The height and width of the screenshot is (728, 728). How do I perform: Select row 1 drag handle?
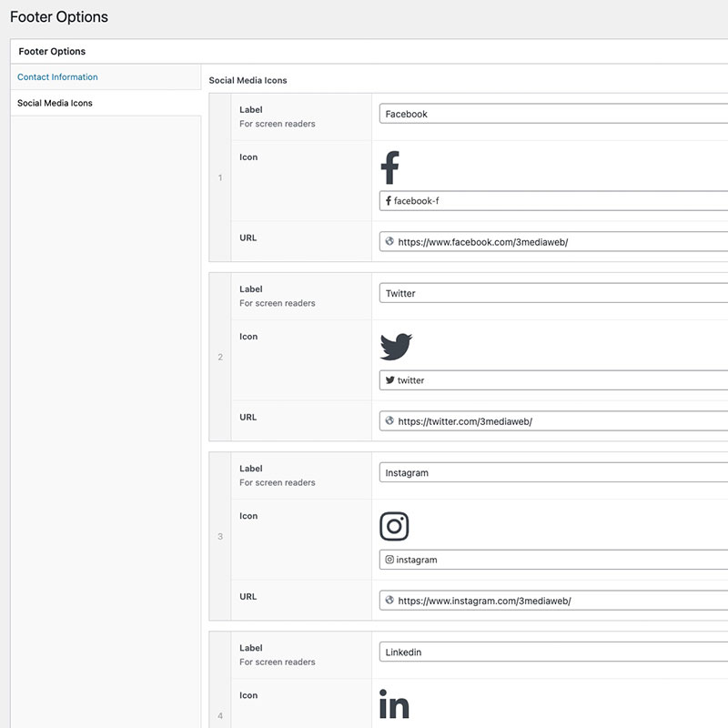219,177
